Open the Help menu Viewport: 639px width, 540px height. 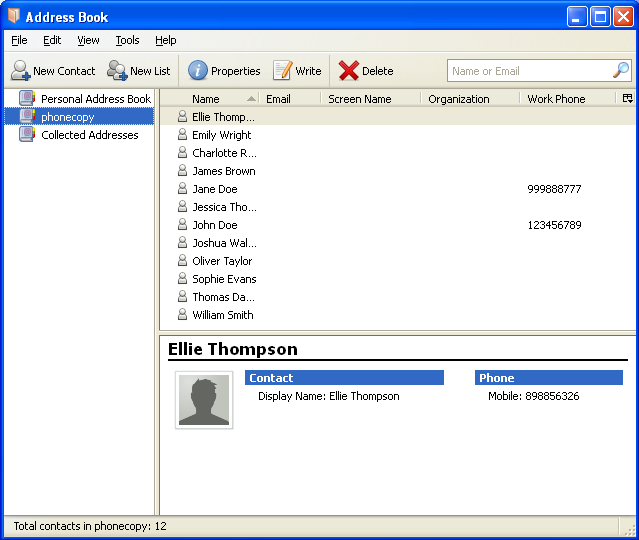pyautogui.click(x=166, y=40)
